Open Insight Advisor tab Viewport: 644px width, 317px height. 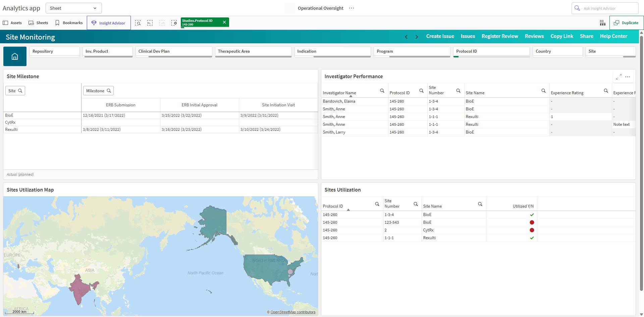(109, 23)
